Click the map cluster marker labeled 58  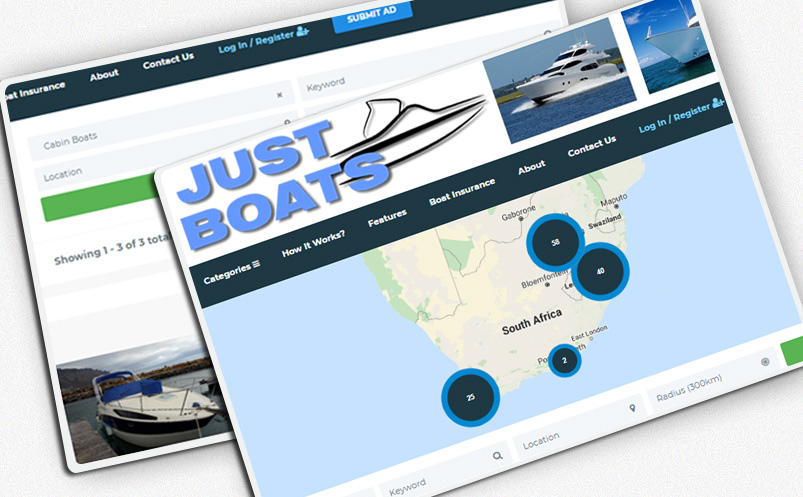pos(555,242)
